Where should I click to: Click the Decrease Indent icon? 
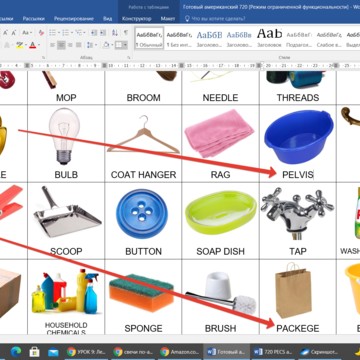coord(94,33)
